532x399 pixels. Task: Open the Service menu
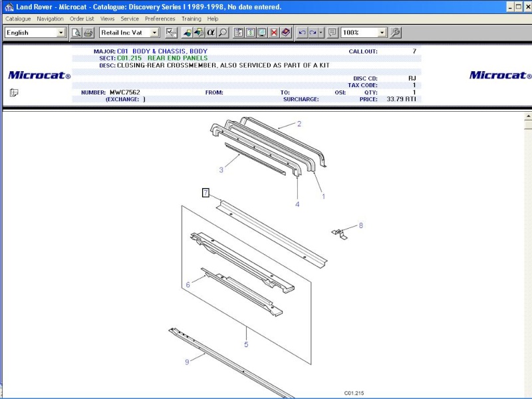point(130,19)
